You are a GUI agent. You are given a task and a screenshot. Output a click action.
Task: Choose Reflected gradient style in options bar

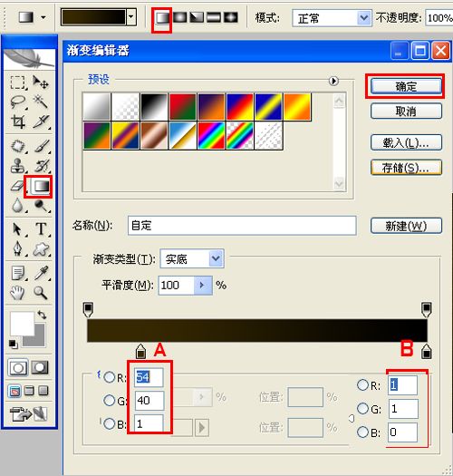pos(214,18)
